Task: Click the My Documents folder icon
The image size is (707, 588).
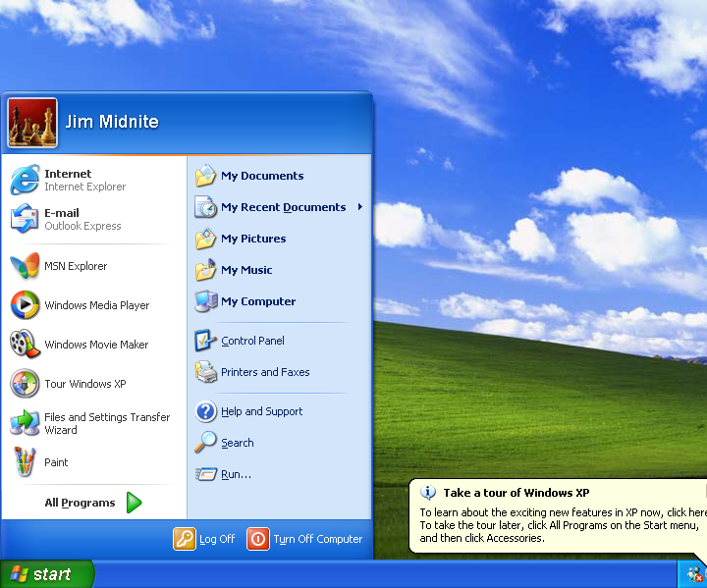Action: pos(205,176)
